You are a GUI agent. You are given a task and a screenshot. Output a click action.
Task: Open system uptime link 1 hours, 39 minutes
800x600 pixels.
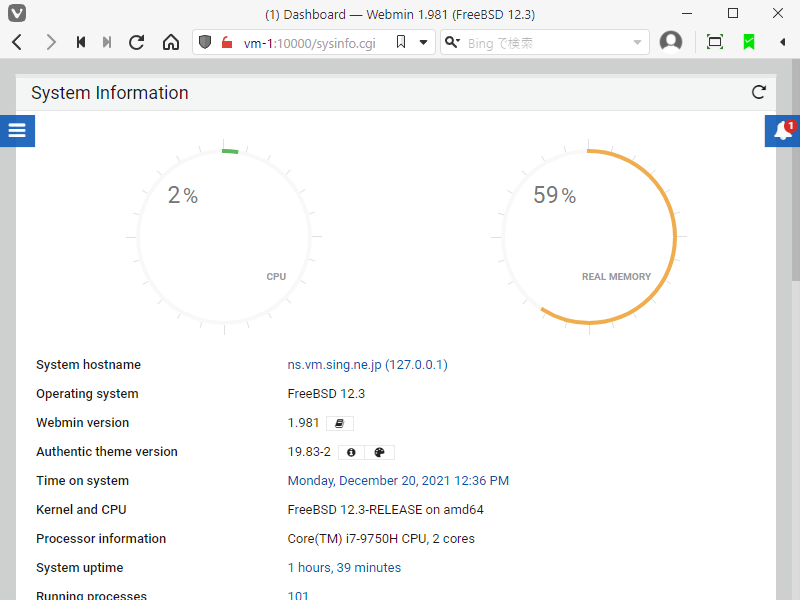pyautogui.click(x=344, y=567)
